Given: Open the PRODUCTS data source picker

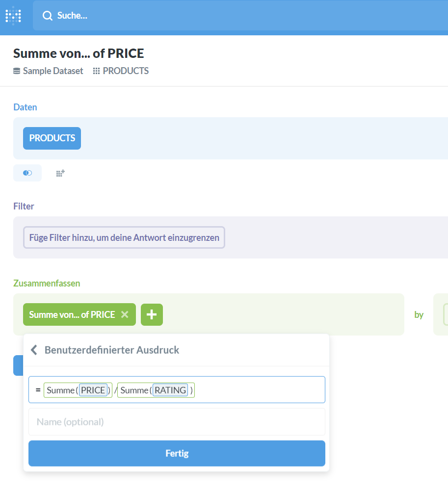Looking at the screenshot, I should click(52, 138).
